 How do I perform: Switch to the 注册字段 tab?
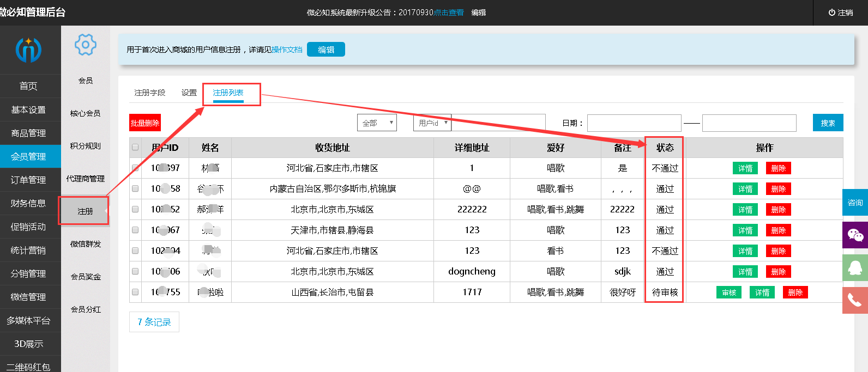149,93
